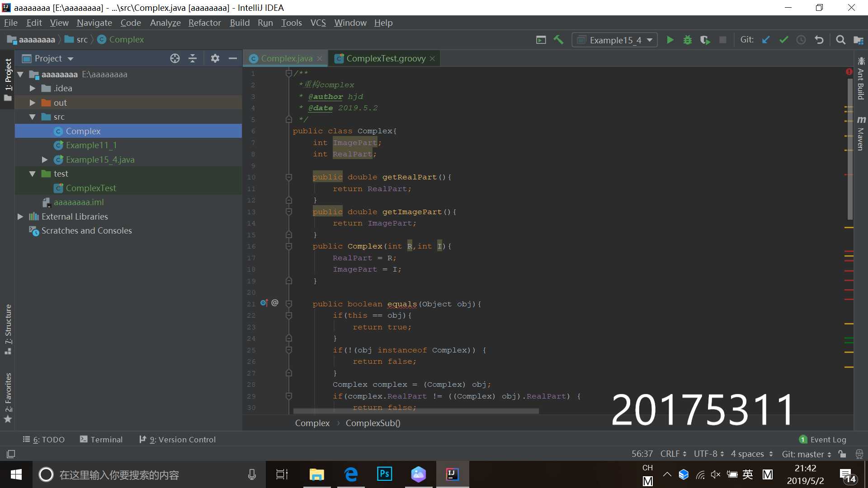The image size is (868, 488).
Task: Toggle file read-only lock icon
Action: click(x=842, y=454)
